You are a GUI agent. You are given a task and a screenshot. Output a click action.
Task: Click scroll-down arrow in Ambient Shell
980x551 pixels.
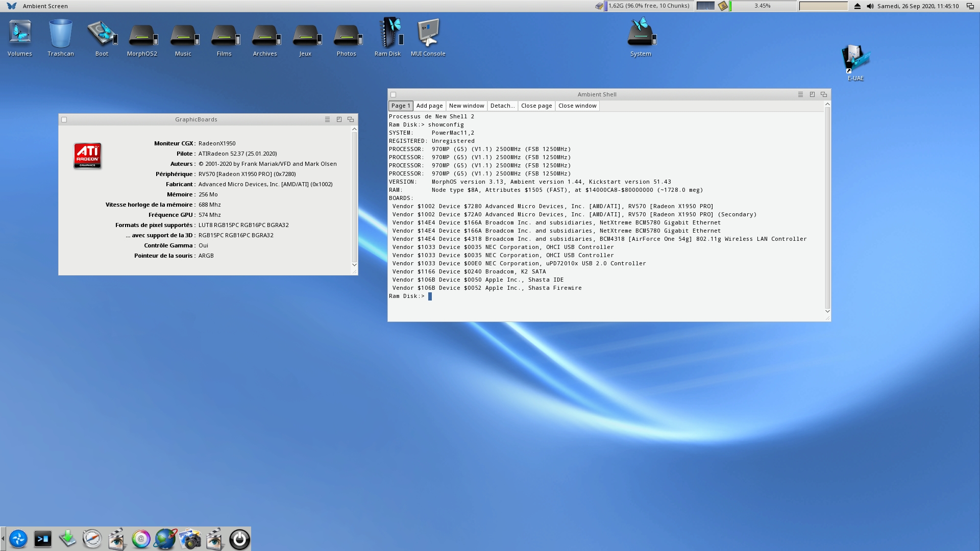pyautogui.click(x=827, y=311)
